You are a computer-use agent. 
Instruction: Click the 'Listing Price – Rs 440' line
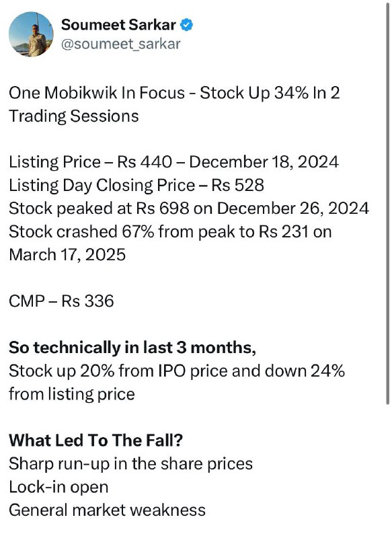(174, 162)
